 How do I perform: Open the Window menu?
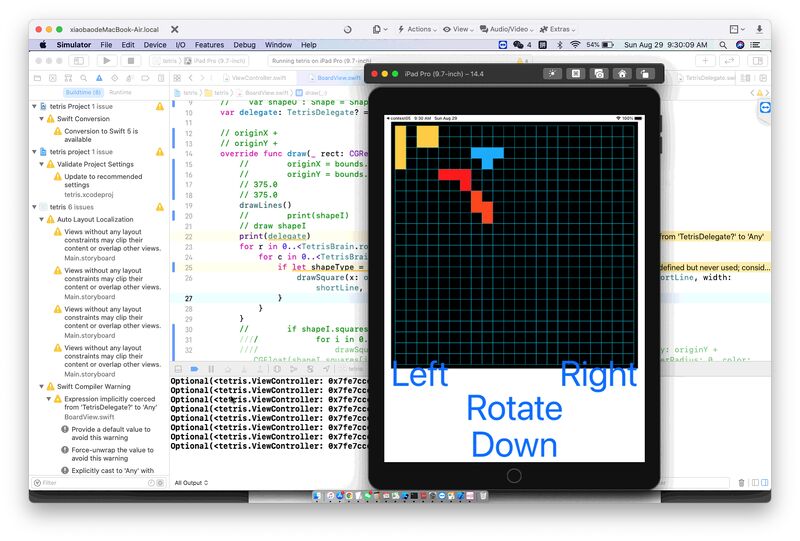pyautogui.click(x=278, y=45)
